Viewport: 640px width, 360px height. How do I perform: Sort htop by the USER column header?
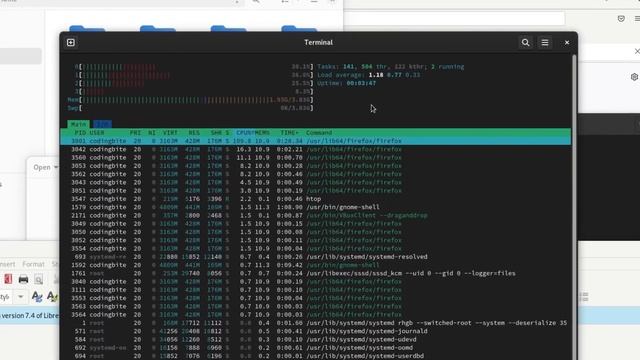[97, 133]
